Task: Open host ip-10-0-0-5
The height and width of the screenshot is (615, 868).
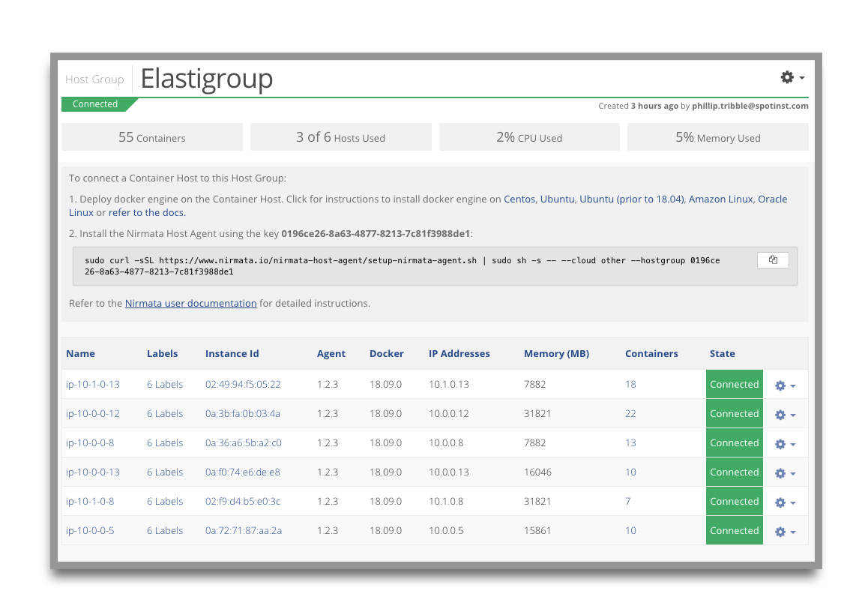Action: pos(90,530)
